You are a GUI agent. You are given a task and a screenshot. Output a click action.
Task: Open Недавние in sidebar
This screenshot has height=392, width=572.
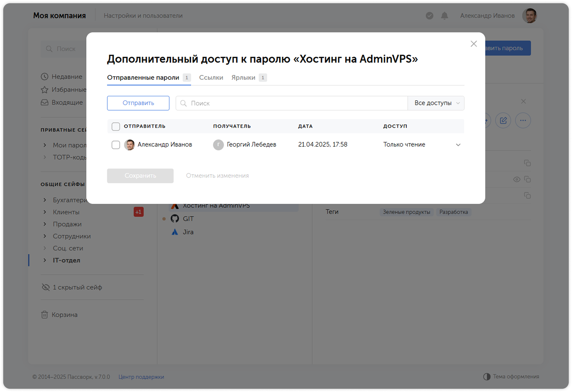62,77
